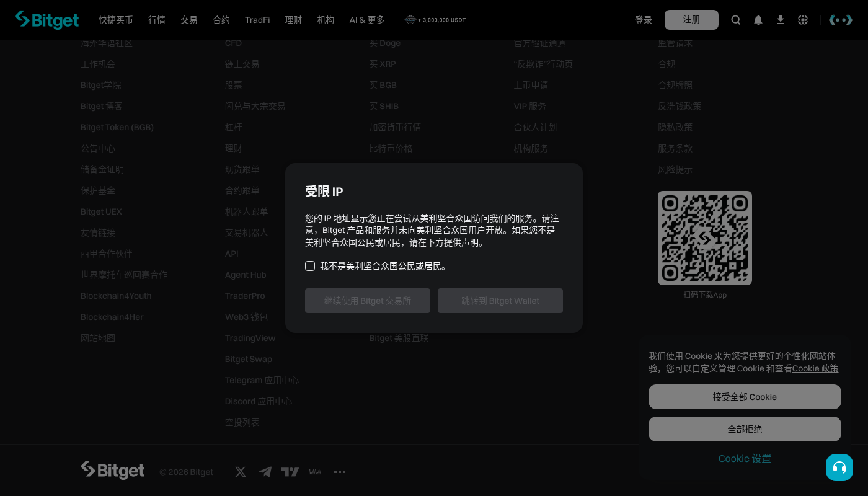Open the Telegram footer icon
Viewport: 868px width, 496px height.
(x=265, y=472)
